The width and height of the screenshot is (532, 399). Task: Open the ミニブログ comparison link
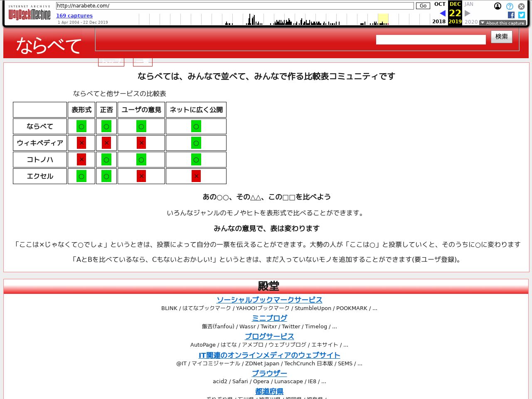pos(269,318)
